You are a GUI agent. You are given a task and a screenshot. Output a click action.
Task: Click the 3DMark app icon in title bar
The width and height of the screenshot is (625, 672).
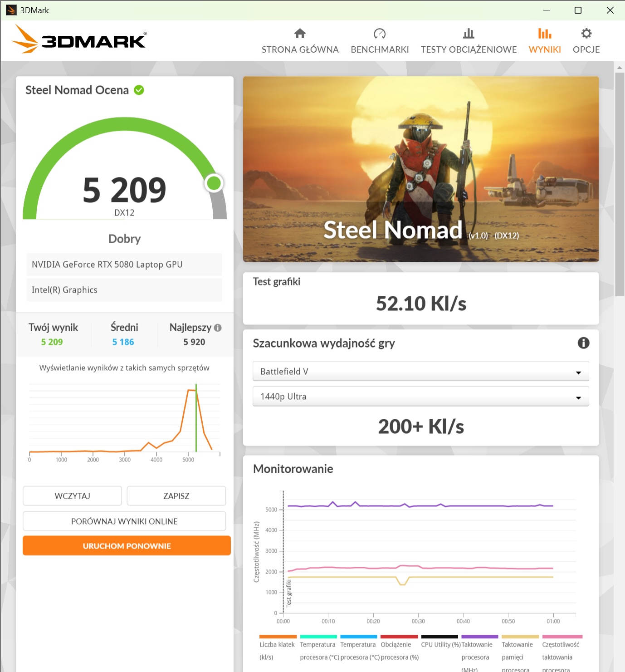click(x=11, y=10)
